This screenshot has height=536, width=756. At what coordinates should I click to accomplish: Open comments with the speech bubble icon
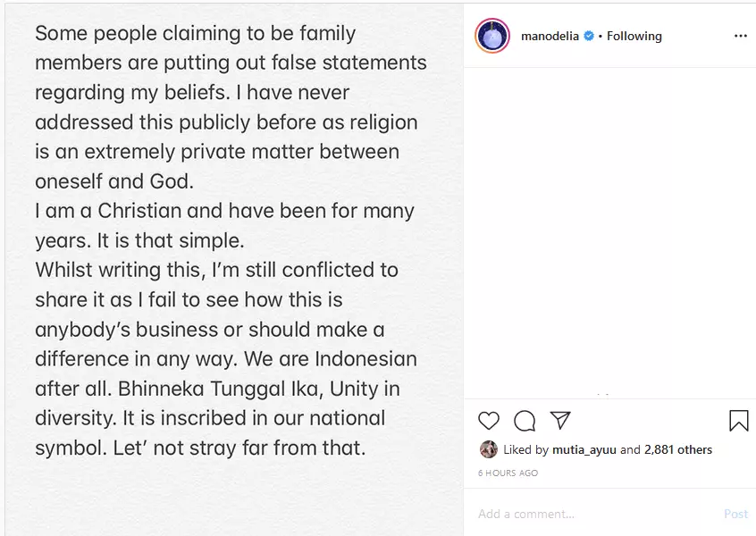525,421
